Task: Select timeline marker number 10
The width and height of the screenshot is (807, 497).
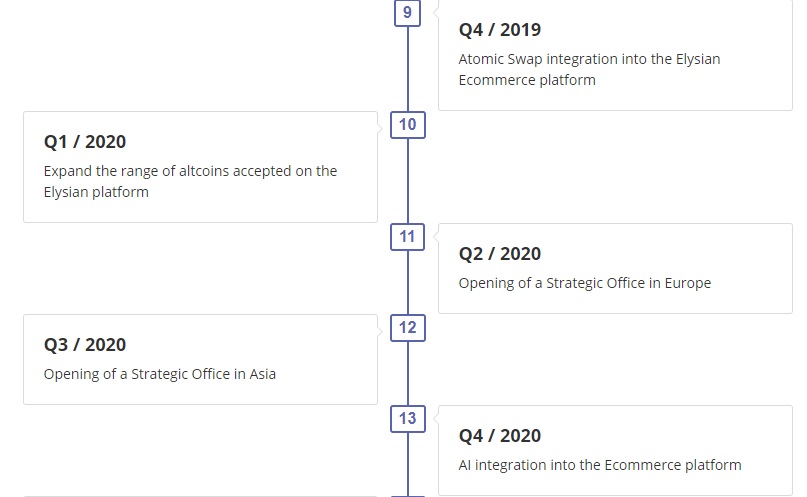Action: (407, 125)
